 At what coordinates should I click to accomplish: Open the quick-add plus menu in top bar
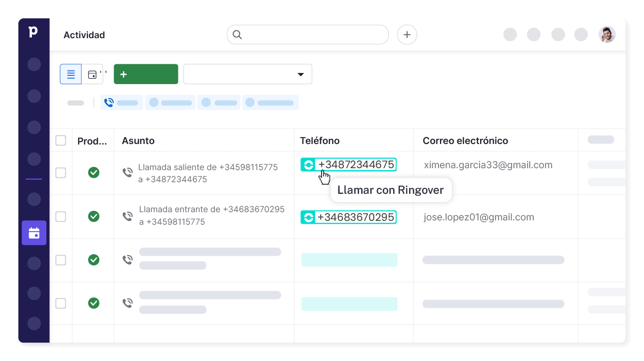pos(407,34)
